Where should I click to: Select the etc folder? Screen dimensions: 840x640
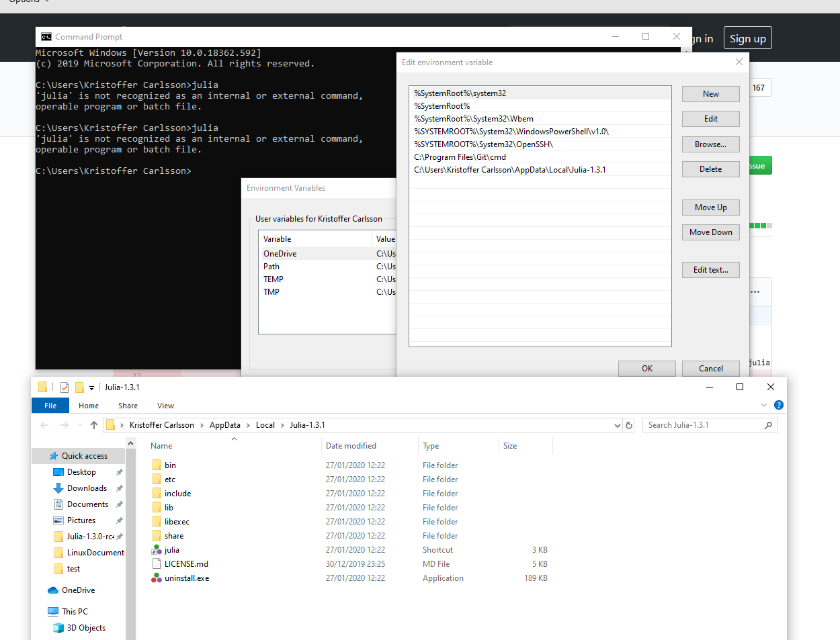pyautogui.click(x=169, y=479)
